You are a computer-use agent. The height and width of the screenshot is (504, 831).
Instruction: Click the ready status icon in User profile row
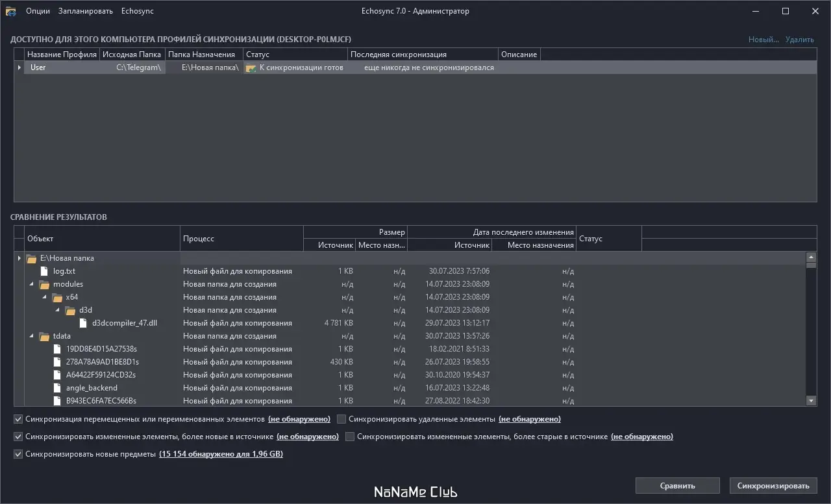point(251,68)
